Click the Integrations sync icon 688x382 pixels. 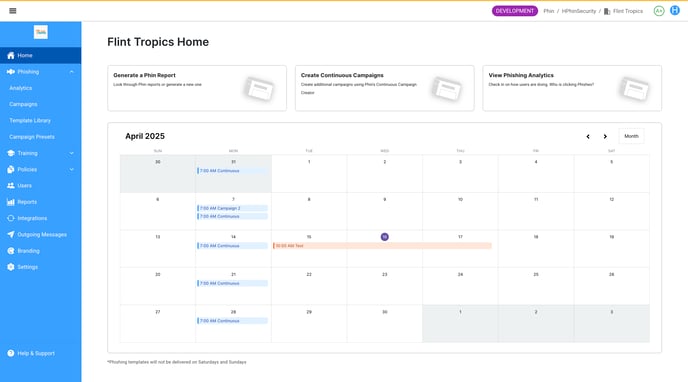click(11, 218)
